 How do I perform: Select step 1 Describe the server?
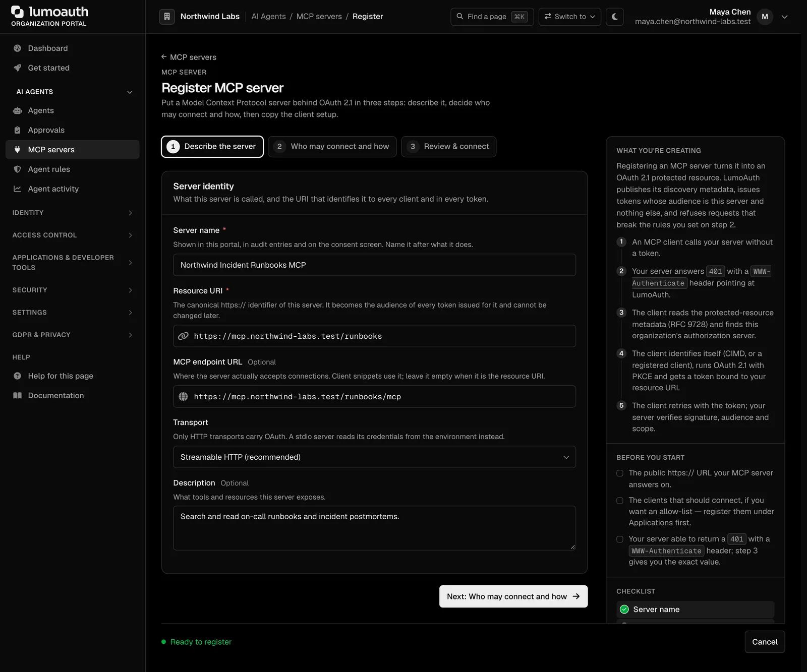point(212,147)
